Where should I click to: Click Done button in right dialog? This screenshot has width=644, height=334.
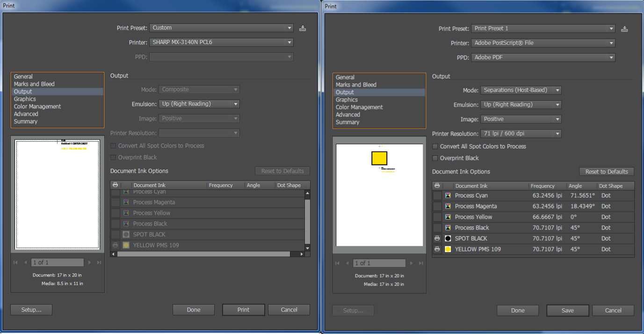[518, 311]
